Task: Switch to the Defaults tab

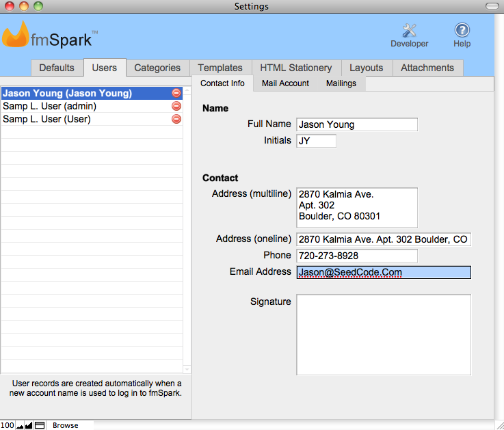Action: coord(57,68)
